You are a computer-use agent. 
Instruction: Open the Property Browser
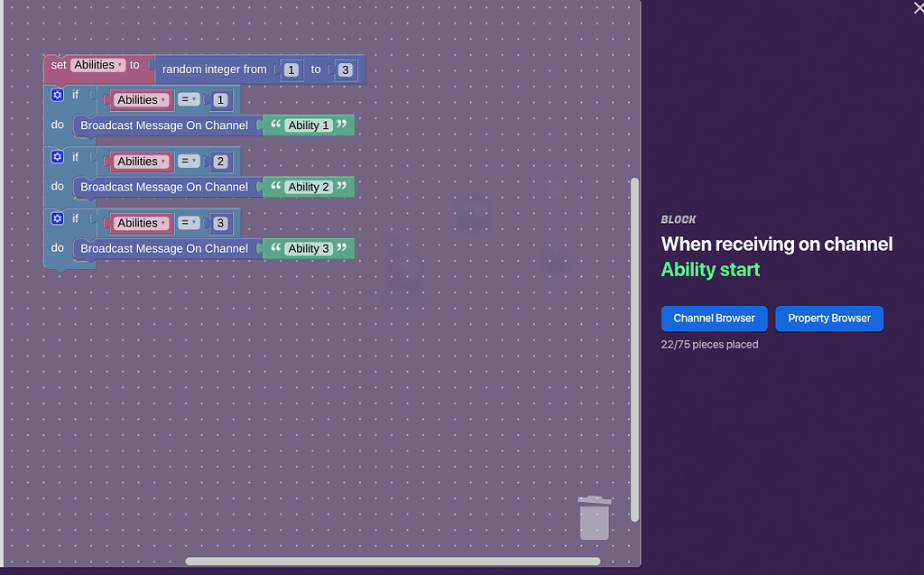click(828, 319)
